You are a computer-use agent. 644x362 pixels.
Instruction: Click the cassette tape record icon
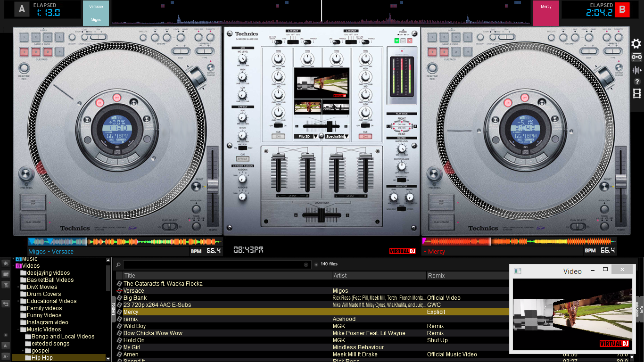(x=636, y=57)
